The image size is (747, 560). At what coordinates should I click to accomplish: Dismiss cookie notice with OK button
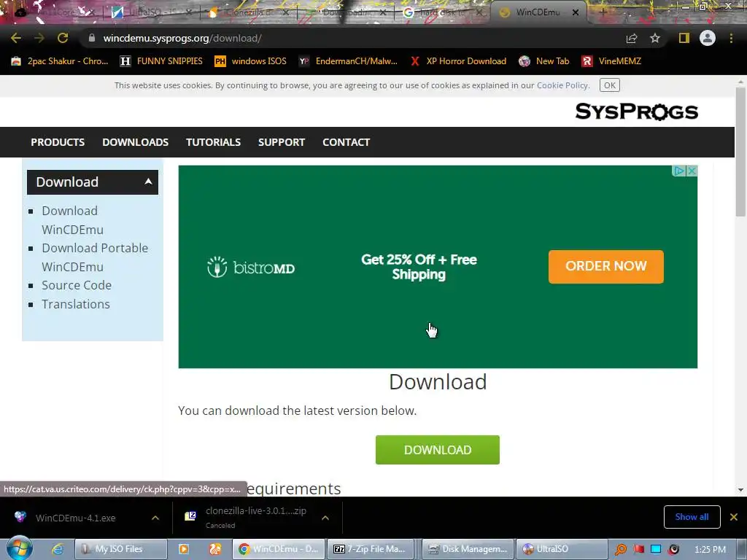(x=609, y=85)
